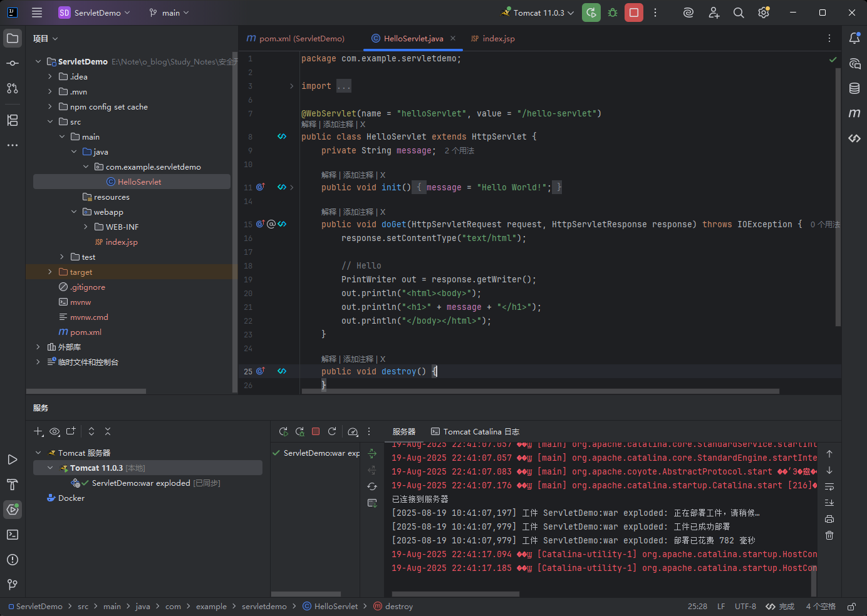Expand the .idea folder
This screenshot has width=867, height=616.
50,76
